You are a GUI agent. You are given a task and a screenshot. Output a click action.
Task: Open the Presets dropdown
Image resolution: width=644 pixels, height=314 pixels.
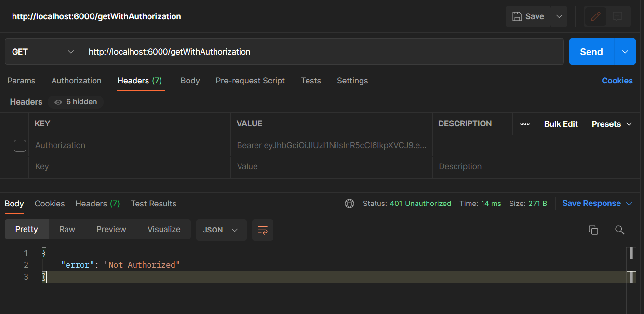click(x=612, y=124)
